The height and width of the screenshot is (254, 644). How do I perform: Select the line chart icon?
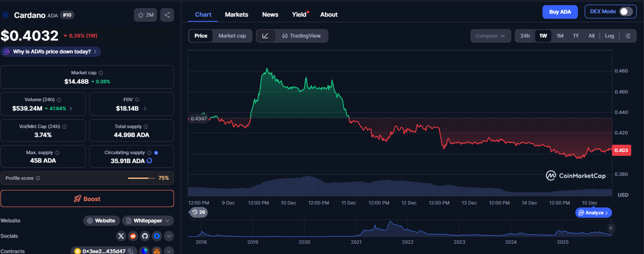point(266,35)
